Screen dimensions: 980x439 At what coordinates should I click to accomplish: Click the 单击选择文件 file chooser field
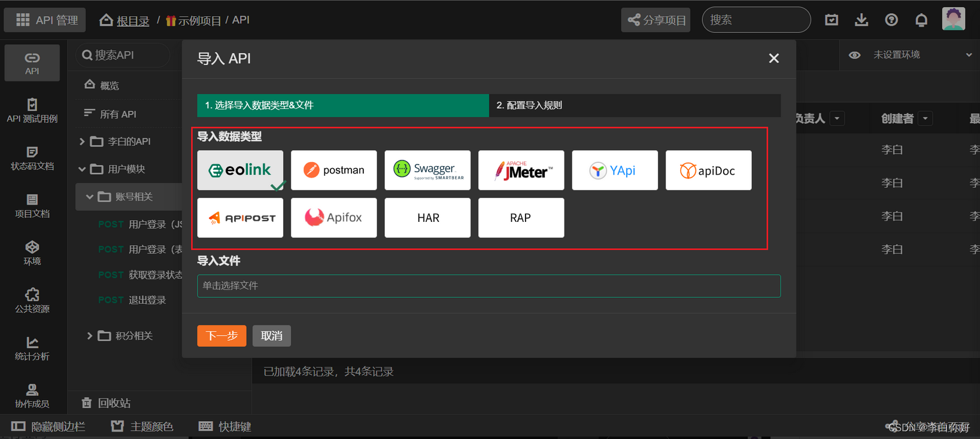[489, 286]
